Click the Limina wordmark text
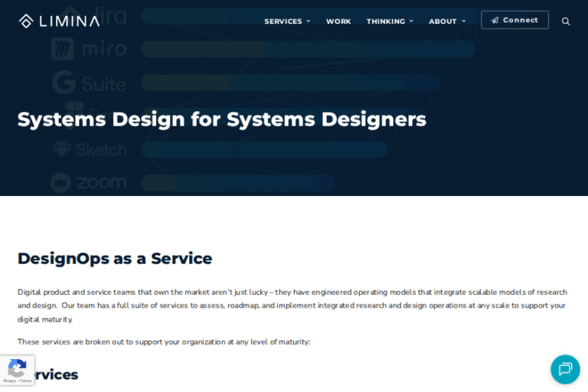The image size is (588, 392). [x=69, y=21]
